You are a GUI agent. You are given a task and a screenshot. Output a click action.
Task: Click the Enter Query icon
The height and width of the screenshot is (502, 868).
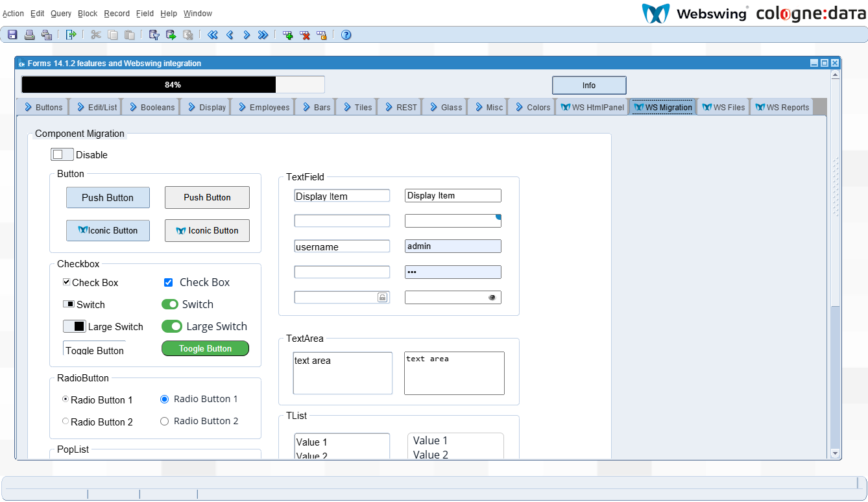pyautogui.click(x=154, y=35)
